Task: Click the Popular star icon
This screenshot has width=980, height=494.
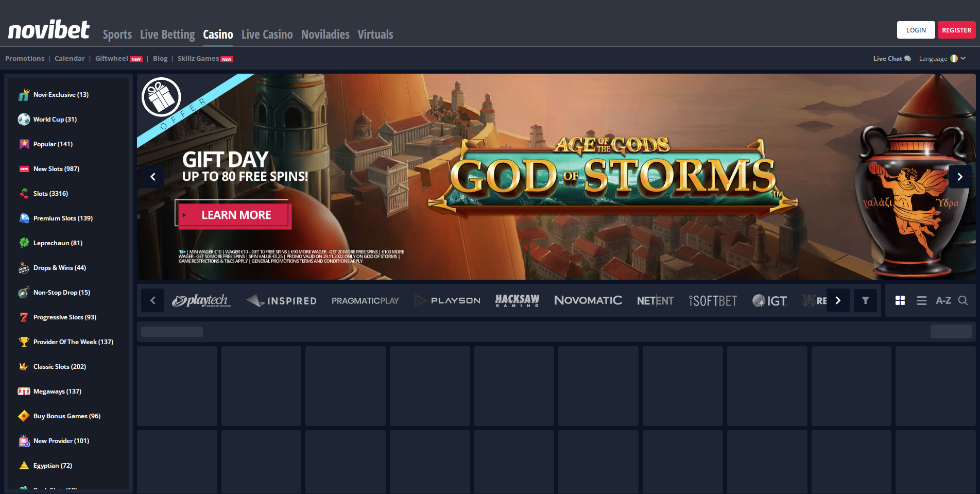Action: [24, 144]
